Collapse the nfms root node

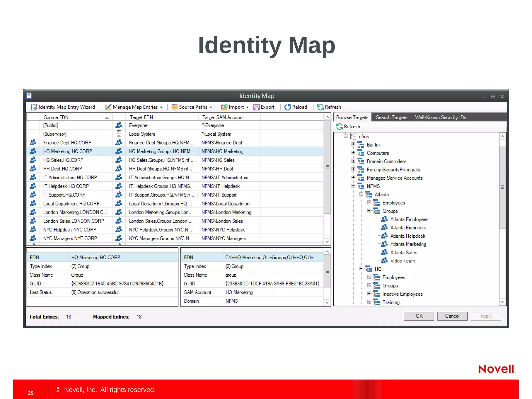click(x=345, y=136)
